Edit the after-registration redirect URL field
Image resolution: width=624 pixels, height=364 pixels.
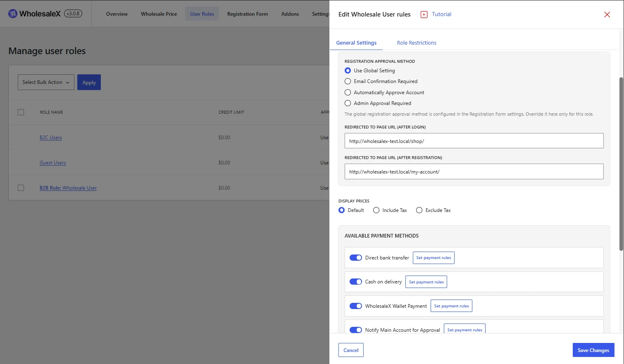(x=474, y=171)
